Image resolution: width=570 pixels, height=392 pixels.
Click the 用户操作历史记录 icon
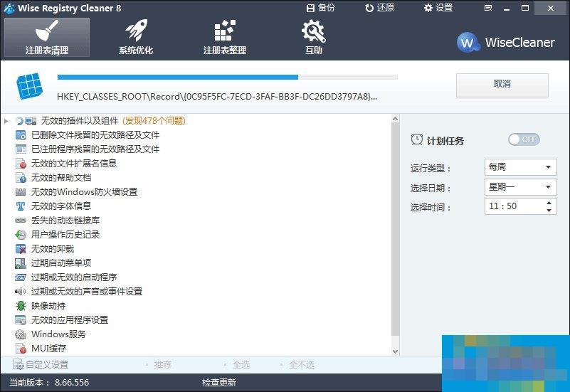pos(21,235)
